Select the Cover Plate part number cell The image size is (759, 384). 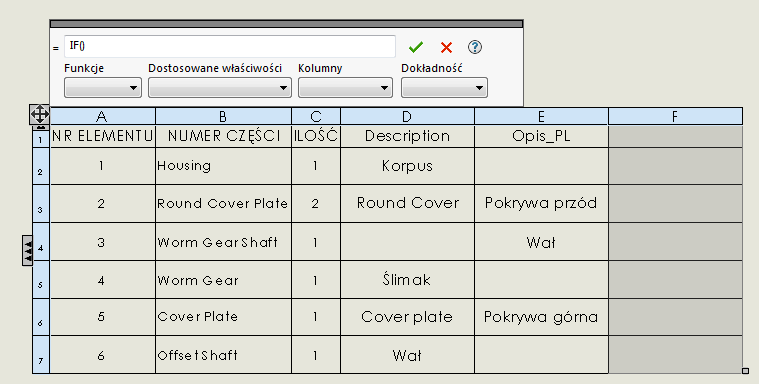pos(223,317)
